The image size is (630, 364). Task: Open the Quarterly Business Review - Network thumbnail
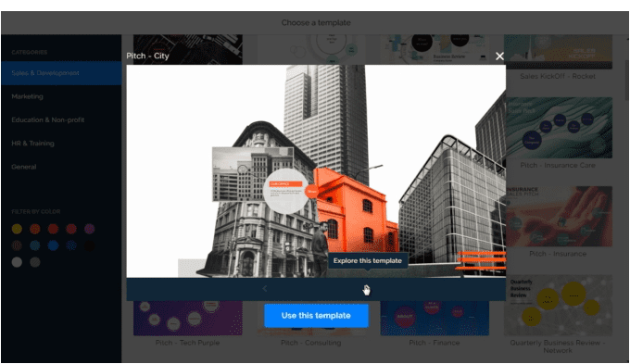pyautogui.click(x=559, y=305)
